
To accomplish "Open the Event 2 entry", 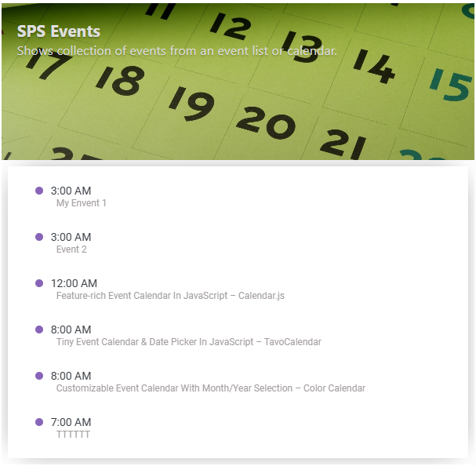I will coord(71,249).
